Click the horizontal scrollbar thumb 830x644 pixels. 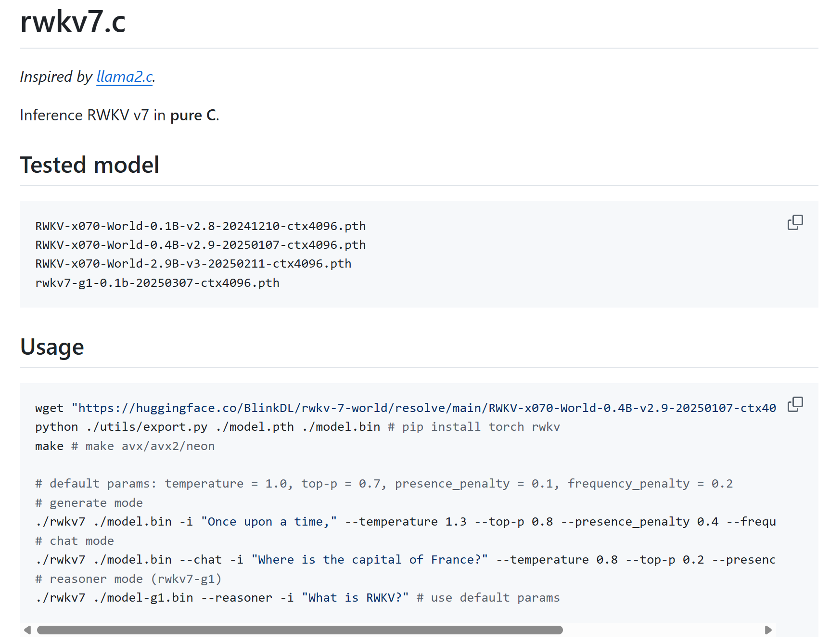click(298, 630)
